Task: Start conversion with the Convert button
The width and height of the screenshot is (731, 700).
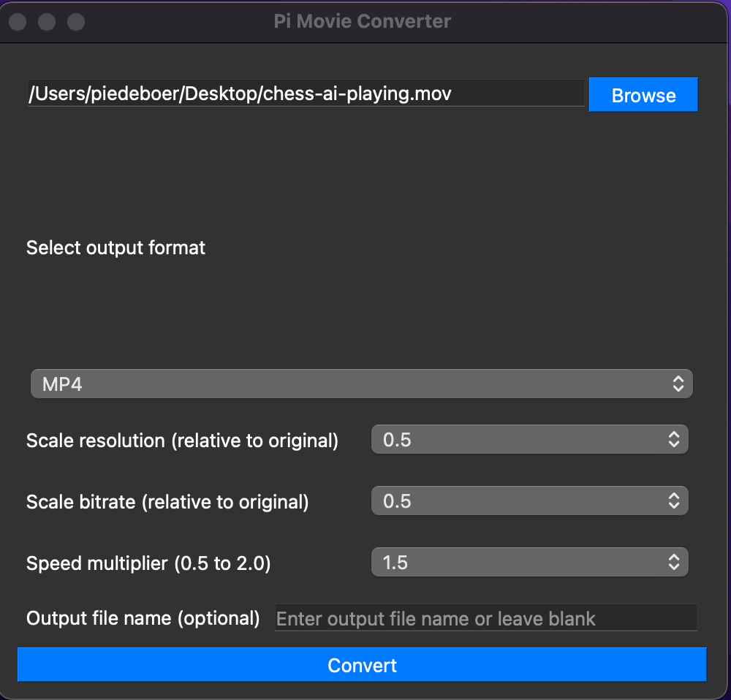Action: 362,665
